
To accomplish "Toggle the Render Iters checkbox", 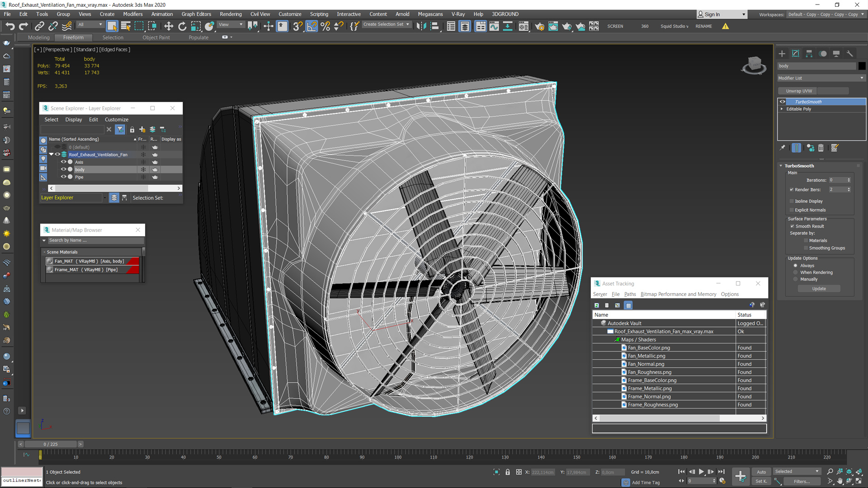I will 792,190.
